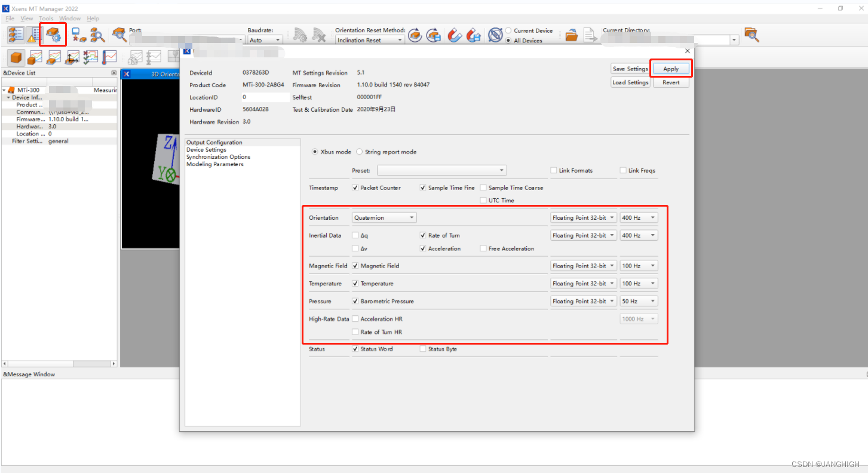Open the Pressure row 50 Hz dropdown
The height and width of the screenshot is (473, 868).
639,301
